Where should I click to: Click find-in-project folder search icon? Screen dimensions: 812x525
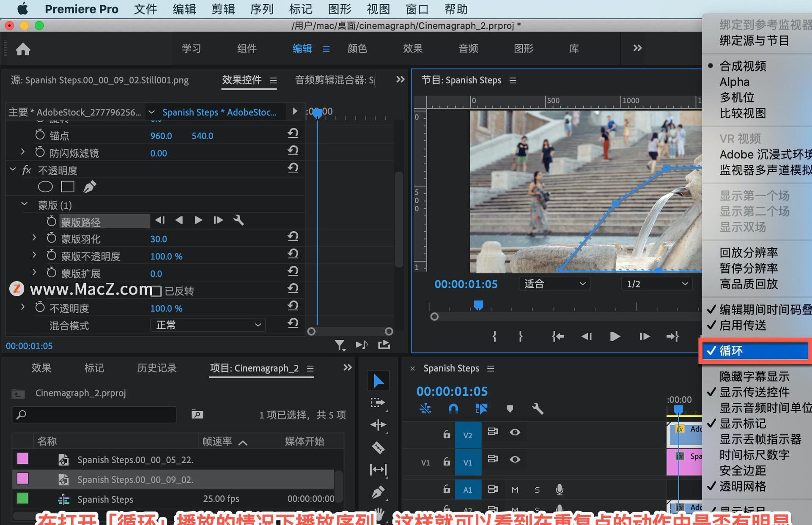[x=197, y=414]
